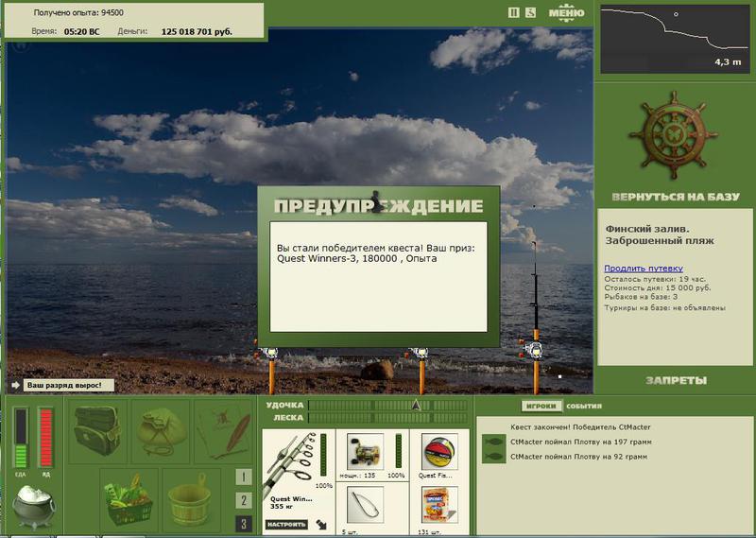Viewport: 756px width, 538px height.
Task: Click the Стоимость дня: 15 000 руб. text
Action: click(x=657, y=287)
